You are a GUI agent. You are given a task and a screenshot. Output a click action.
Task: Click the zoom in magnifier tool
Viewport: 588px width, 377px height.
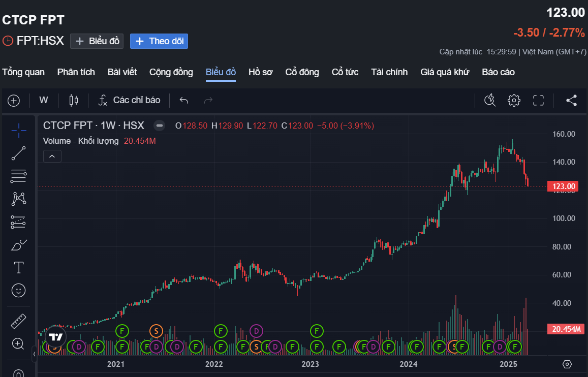point(19,344)
